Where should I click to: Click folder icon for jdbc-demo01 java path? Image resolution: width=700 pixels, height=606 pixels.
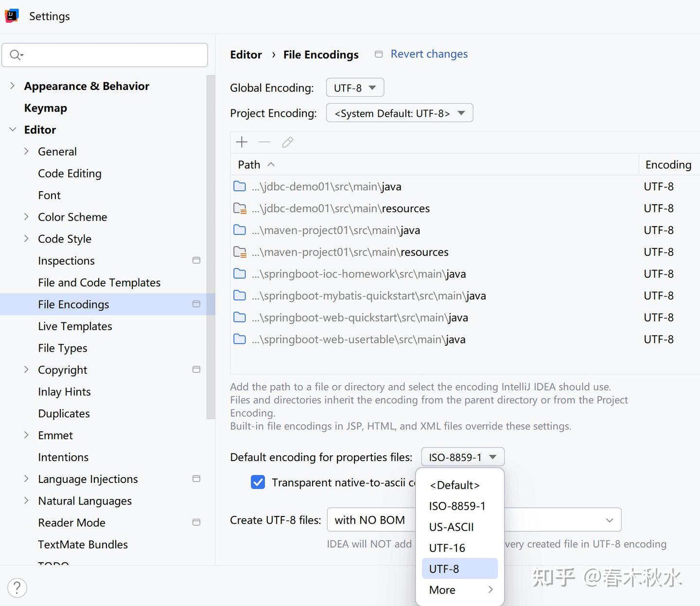point(240,186)
